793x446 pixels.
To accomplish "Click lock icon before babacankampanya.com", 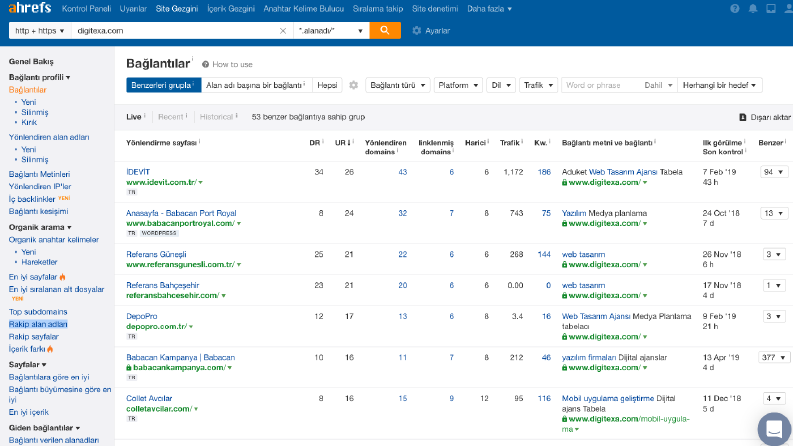I will 129,368.
